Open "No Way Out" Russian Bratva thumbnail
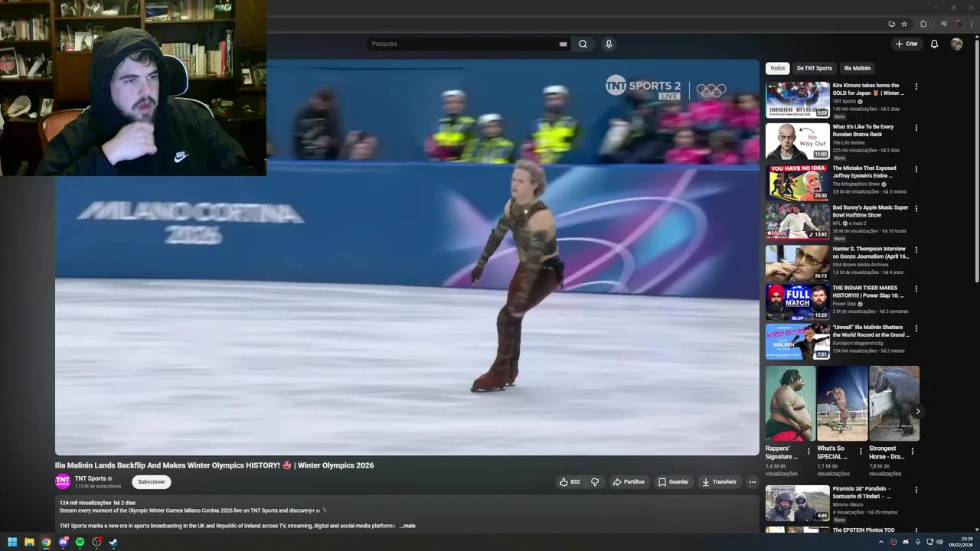Image resolution: width=980 pixels, height=551 pixels. click(x=797, y=141)
